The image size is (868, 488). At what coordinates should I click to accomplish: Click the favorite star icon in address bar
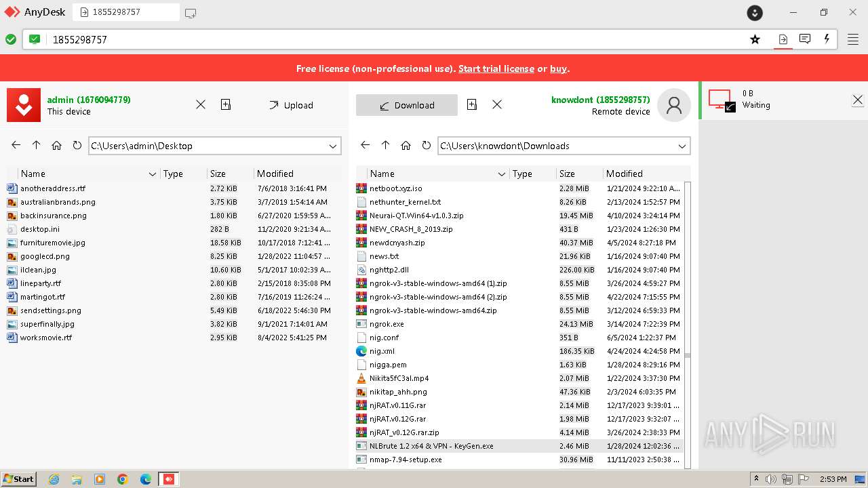pyautogui.click(x=755, y=39)
